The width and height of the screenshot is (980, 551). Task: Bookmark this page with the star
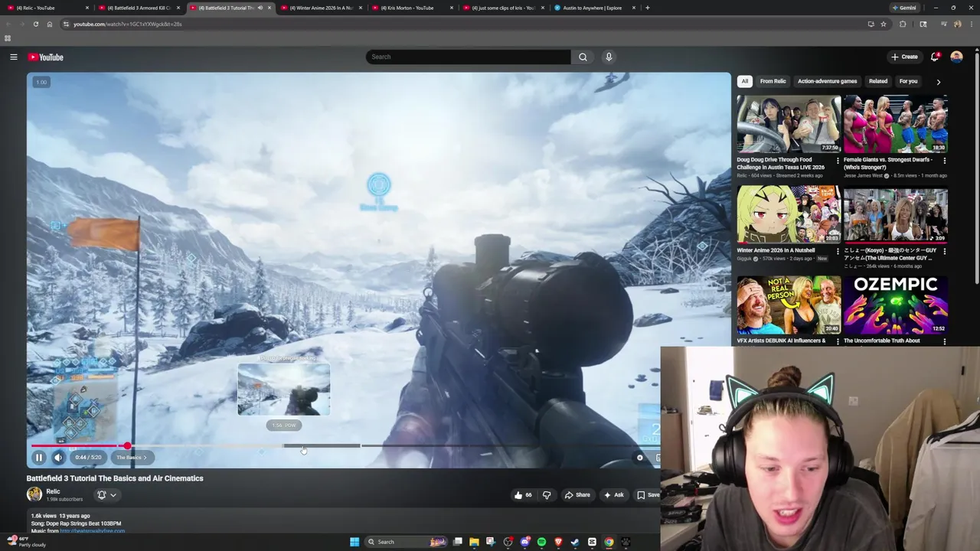(883, 24)
